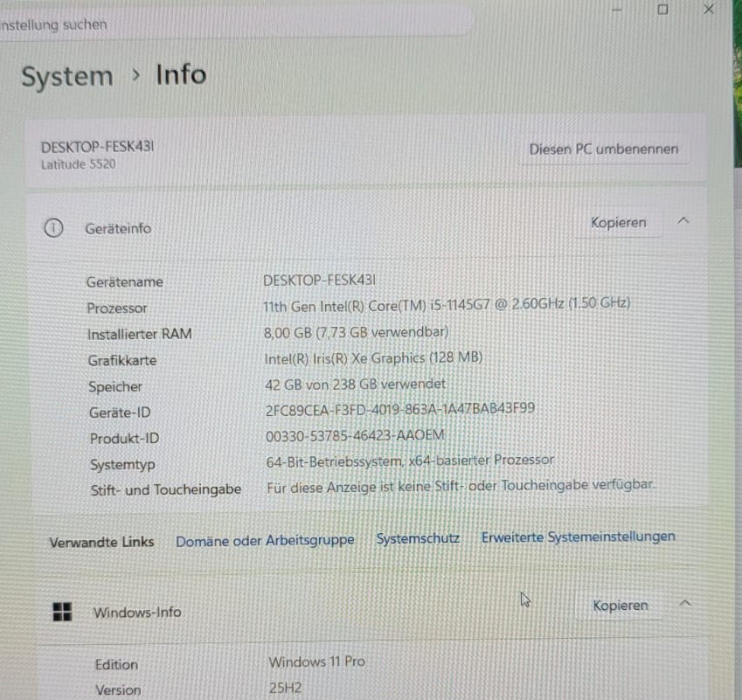Click the Einstellung suchen search field
742x700 pixels.
[x=237, y=24]
